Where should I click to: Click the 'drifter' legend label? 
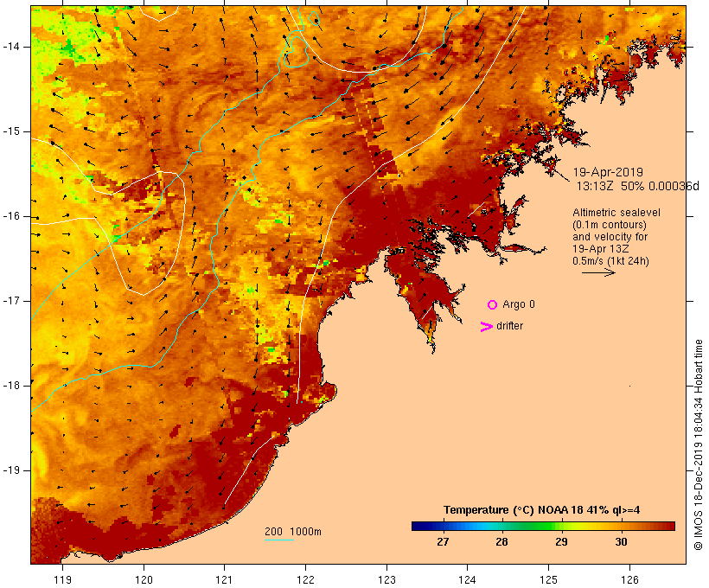(x=509, y=326)
